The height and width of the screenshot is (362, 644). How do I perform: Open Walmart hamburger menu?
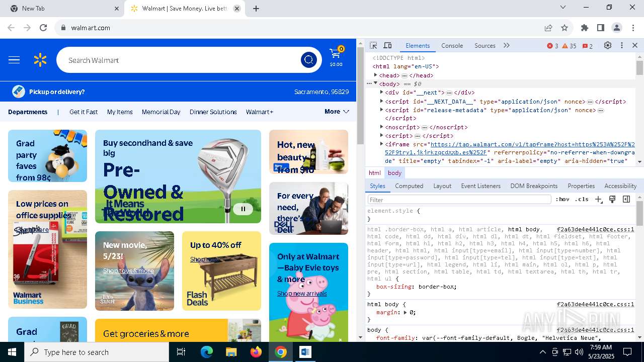click(x=14, y=60)
